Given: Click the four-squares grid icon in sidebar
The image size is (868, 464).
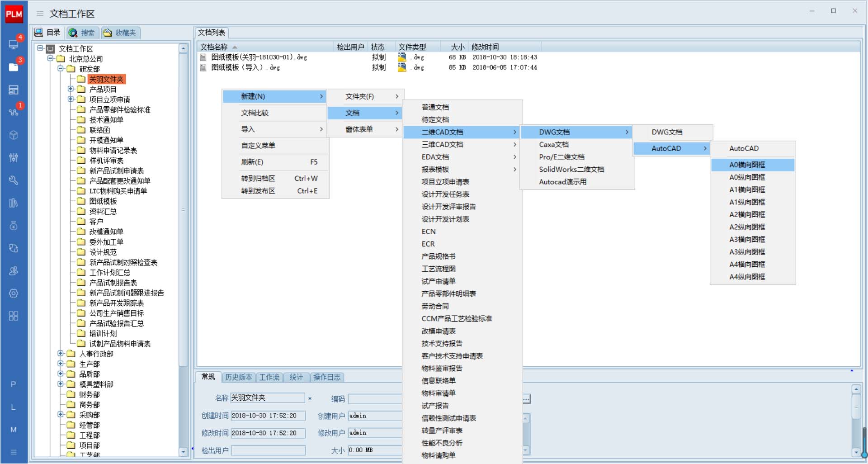Looking at the screenshot, I should coord(13,316).
